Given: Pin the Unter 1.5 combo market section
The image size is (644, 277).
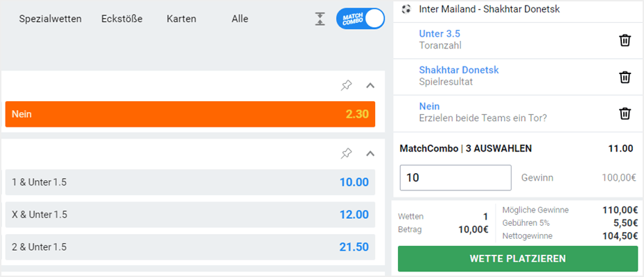Looking at the screenshot, I should tap(347, 153).
